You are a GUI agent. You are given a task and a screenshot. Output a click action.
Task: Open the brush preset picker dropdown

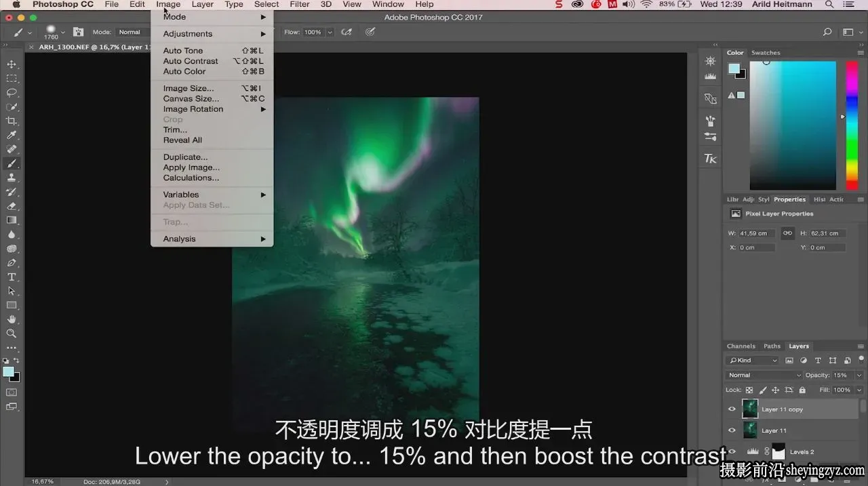(x=63, y=32)
